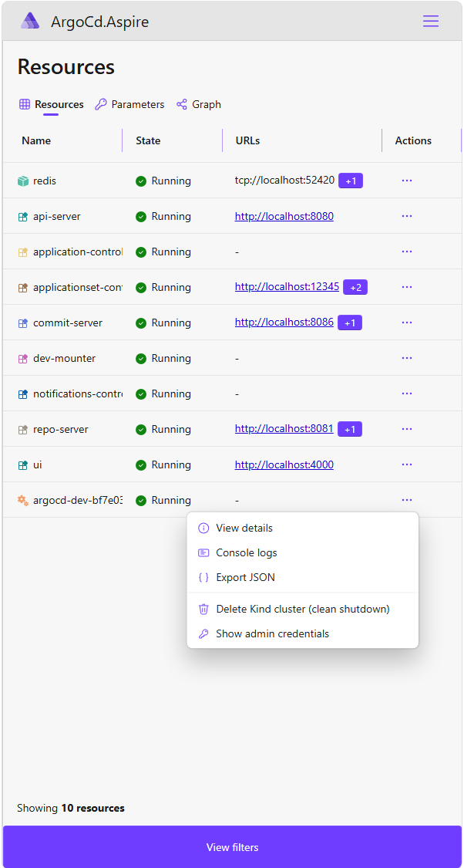
Task: Open actions ellipsis for application-controller row
Action: coord(407,252)
